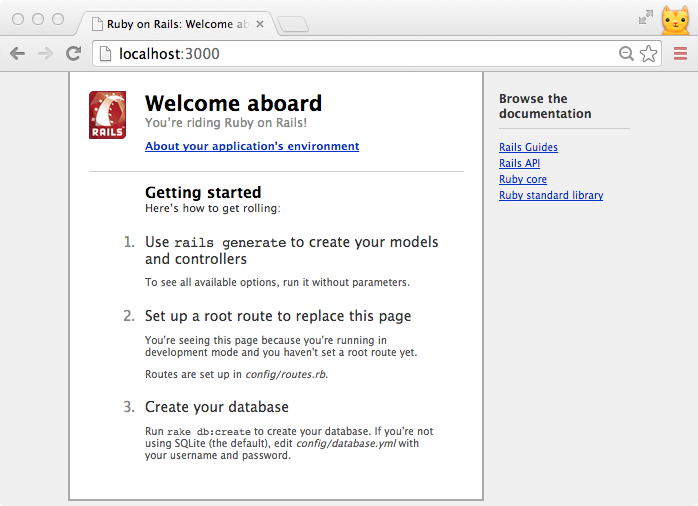Click the window minimize traffic light button

pyautogui.click(x=38, y=19)
